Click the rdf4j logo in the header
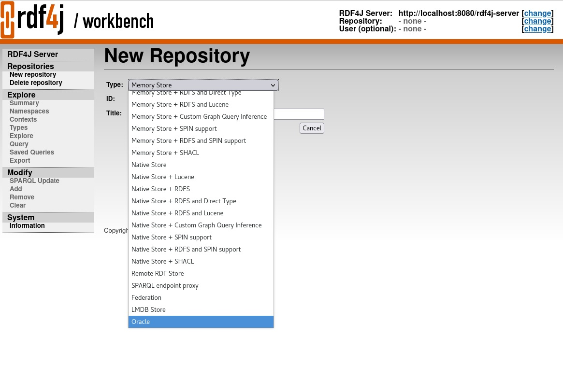Viewport: 563px width, 392px height. coord(32,19)
